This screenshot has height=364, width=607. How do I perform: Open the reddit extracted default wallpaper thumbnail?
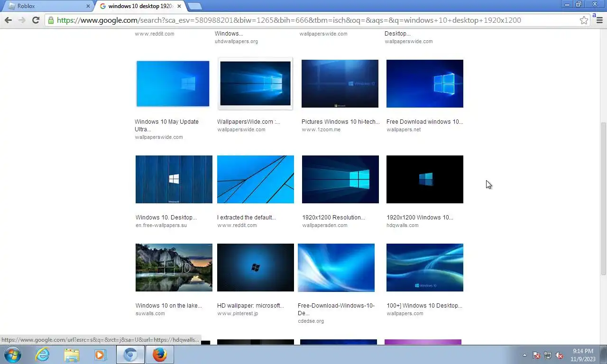(256, 179)
